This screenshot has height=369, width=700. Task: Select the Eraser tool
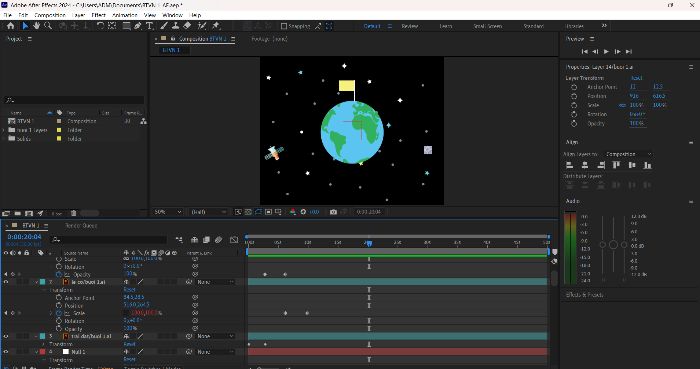(188, 26)
